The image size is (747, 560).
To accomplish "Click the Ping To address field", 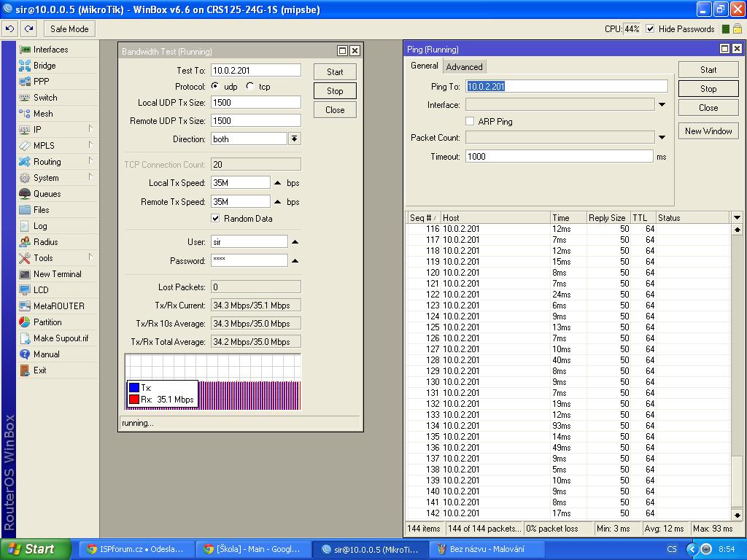I will point(566,86).
